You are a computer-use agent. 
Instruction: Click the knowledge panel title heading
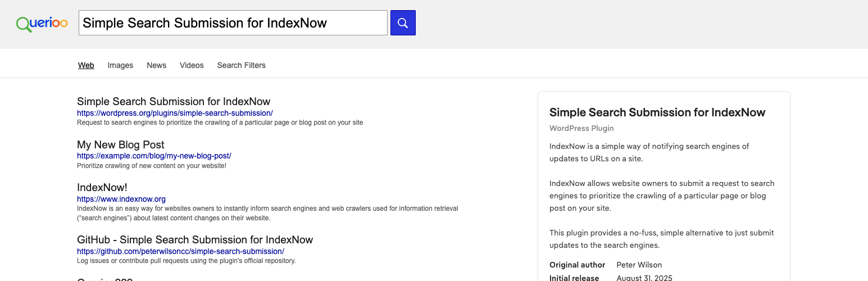click(x=657, y=112)
